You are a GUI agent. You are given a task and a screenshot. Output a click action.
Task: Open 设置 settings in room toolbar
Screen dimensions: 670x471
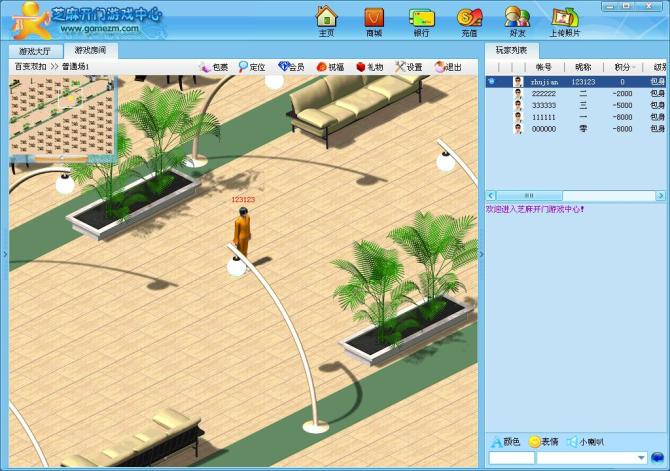pyautogui.click(x=408, y=67)
